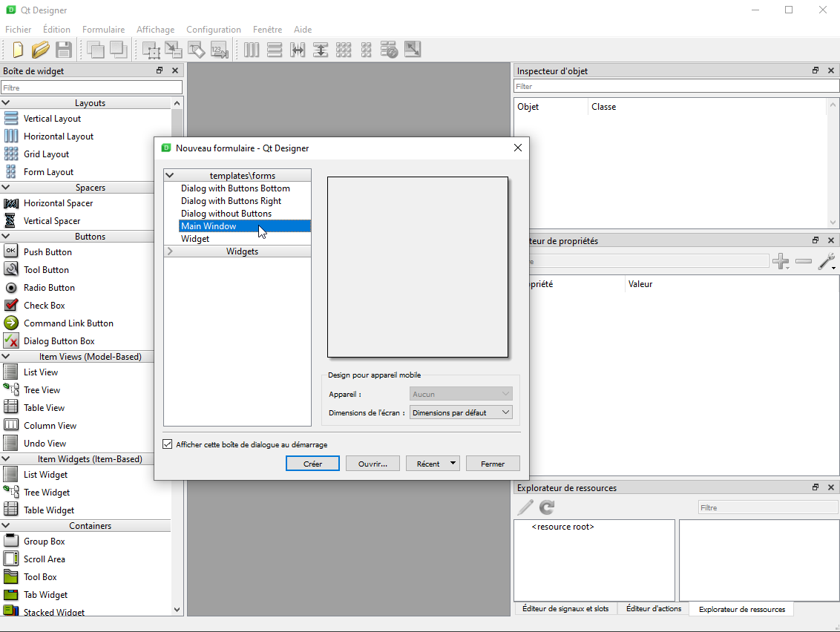Select the Edit Buddies mode icon

[197, 50]
